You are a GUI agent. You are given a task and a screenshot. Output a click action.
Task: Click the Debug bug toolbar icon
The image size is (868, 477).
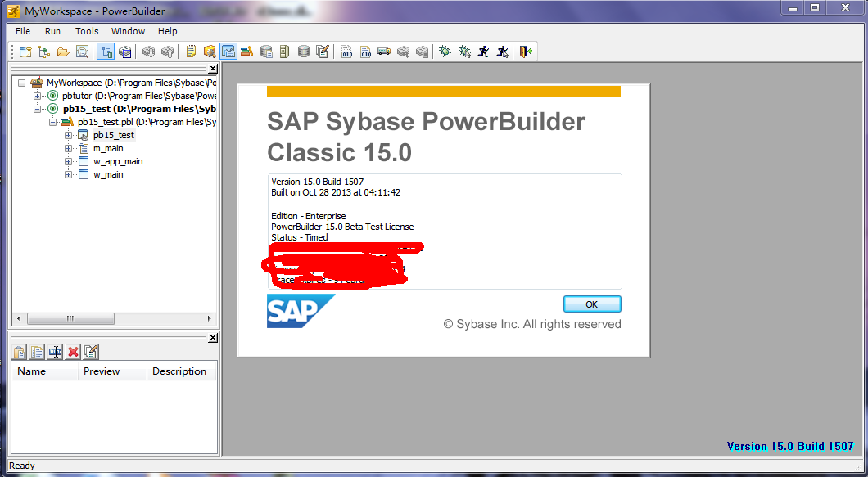click(445, 52)
